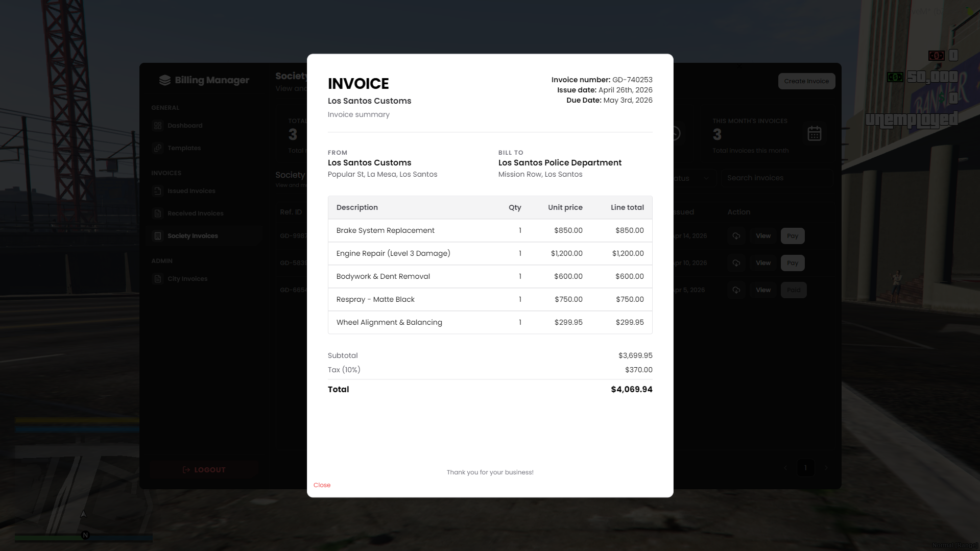Click the Received Invoices document icon

158,213
